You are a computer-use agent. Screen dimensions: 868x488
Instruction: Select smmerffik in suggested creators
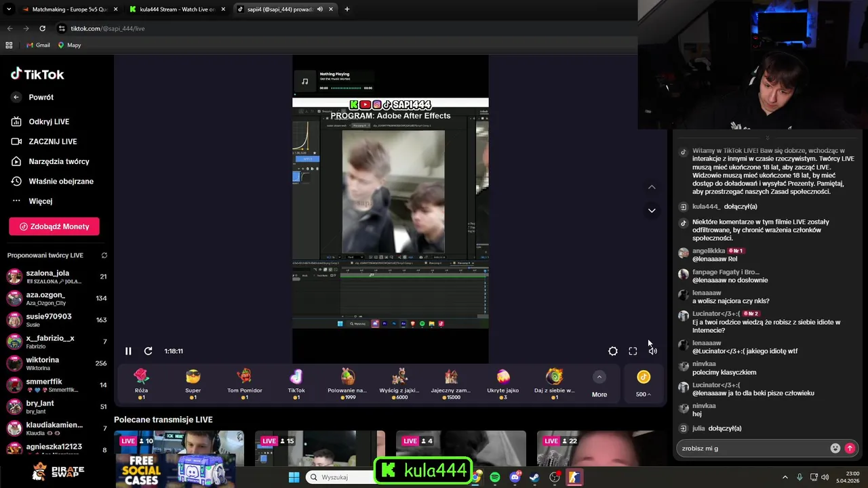(57, 385)
